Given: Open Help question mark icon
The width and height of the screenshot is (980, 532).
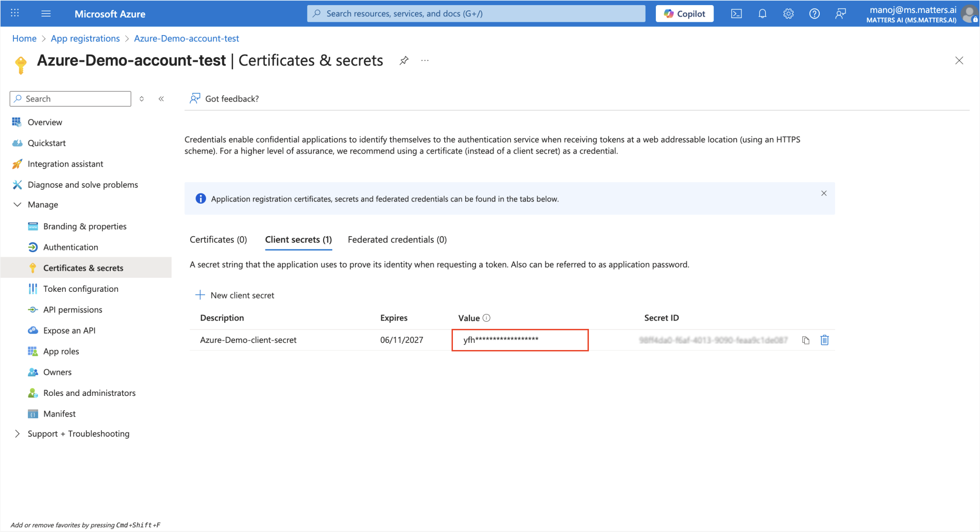Looking at the screenshot, I should pos(814,13).
